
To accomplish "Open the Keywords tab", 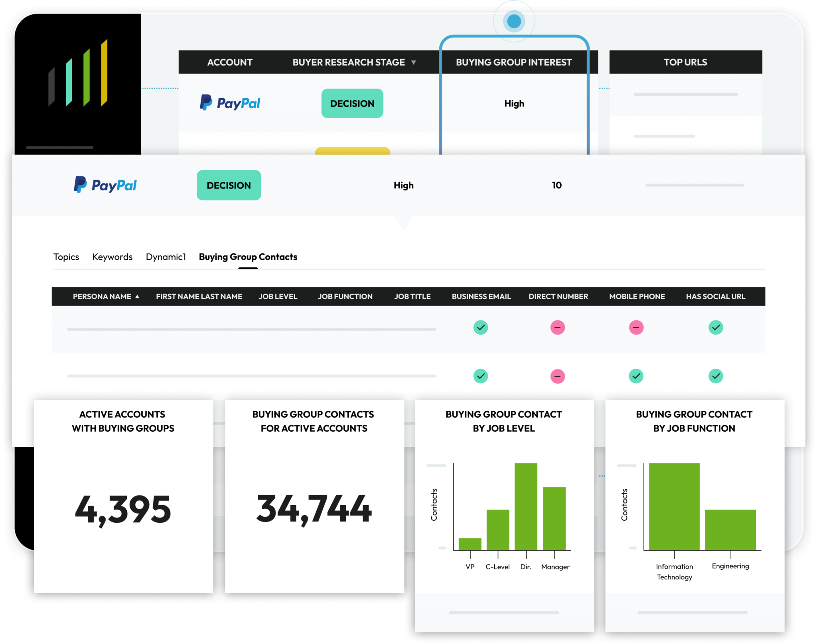I will [112, 257].
